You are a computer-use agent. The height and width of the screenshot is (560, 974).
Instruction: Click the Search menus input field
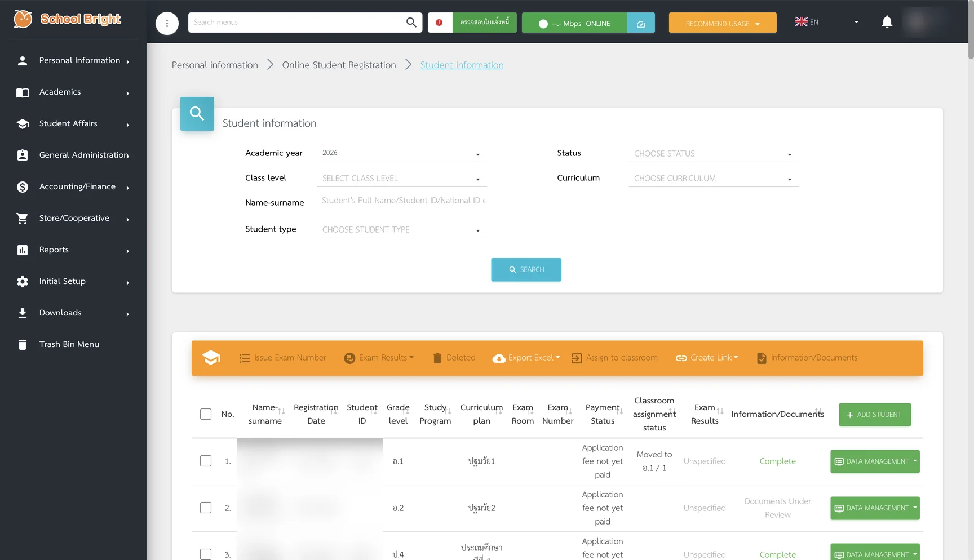tap(296, 23)
